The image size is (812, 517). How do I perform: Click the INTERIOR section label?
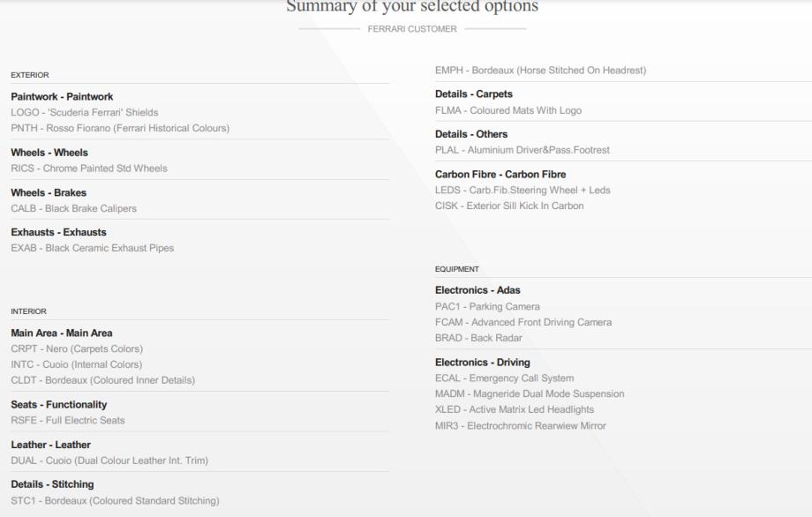click(28, 311)
